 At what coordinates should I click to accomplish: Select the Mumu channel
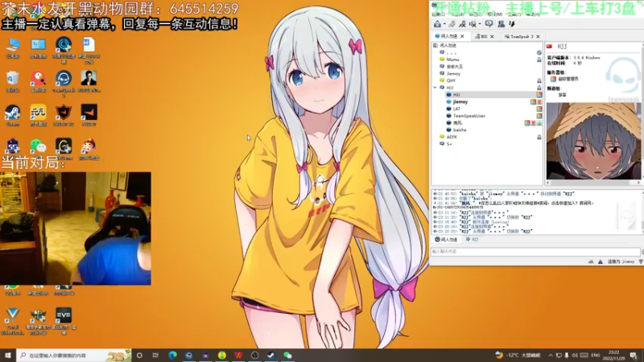click(452, 60)
